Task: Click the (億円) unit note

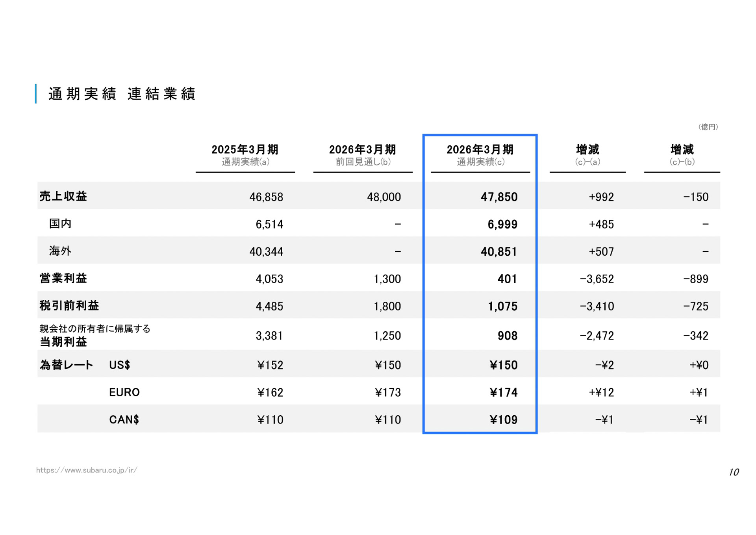Action: point(708,127)
